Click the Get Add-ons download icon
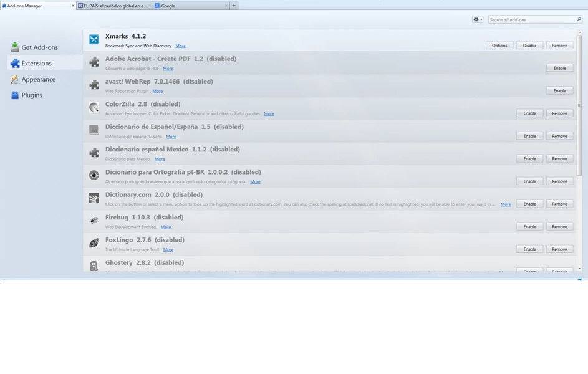The image size is (588, 374). [x=14, y=47]
